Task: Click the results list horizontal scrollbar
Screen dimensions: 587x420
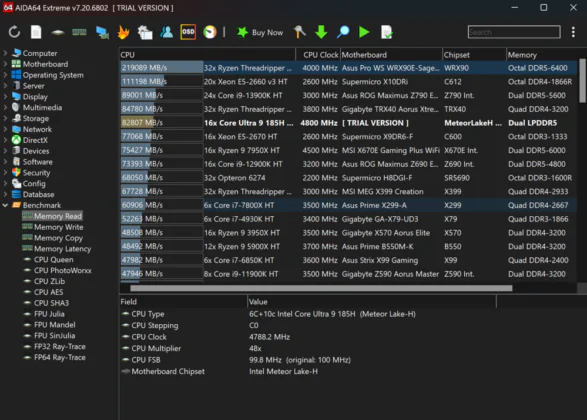Action: pyautogui.click(x=321, y=288)
